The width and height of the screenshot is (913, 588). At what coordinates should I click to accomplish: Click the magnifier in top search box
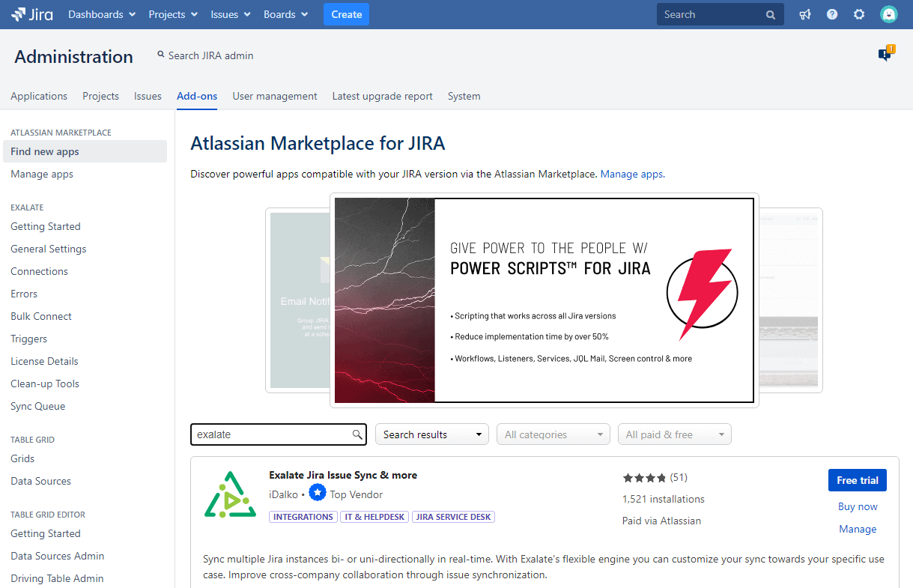pos(771,15)
